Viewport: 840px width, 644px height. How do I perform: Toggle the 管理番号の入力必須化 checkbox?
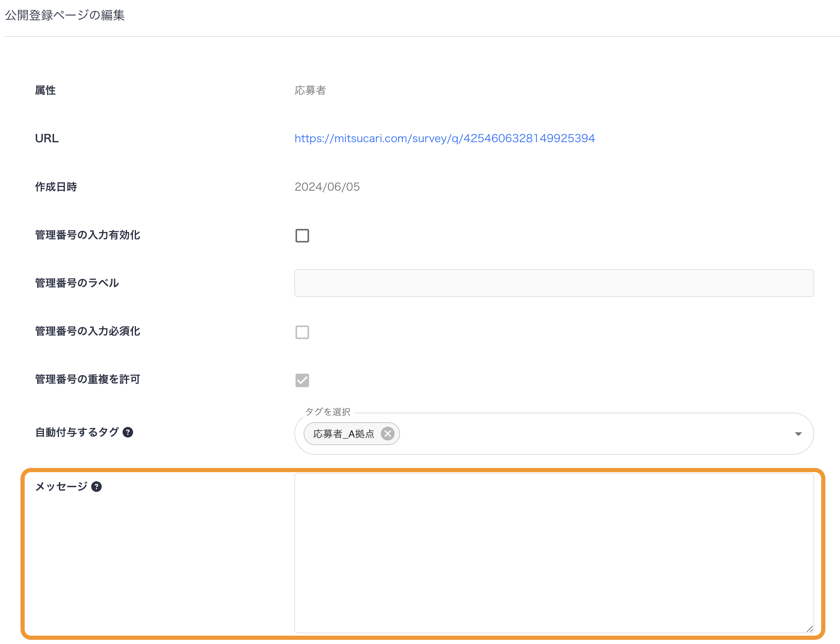(x=302, y=332)
